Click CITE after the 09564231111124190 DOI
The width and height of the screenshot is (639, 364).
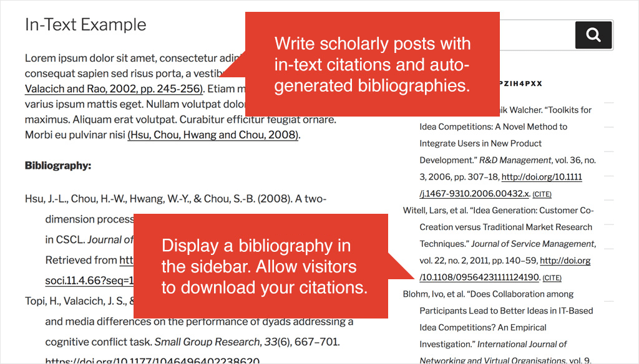pyautogui.click(x=552, y=278)
